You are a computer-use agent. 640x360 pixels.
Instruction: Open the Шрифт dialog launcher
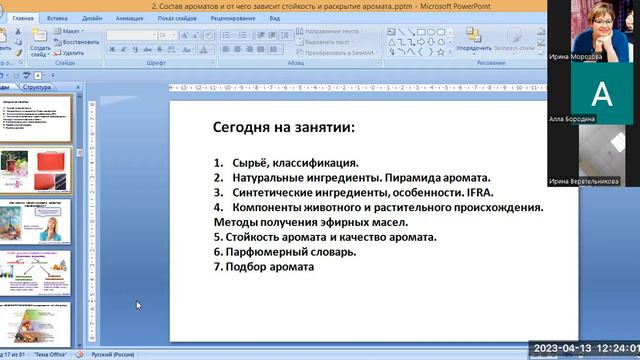coord(212,63)
